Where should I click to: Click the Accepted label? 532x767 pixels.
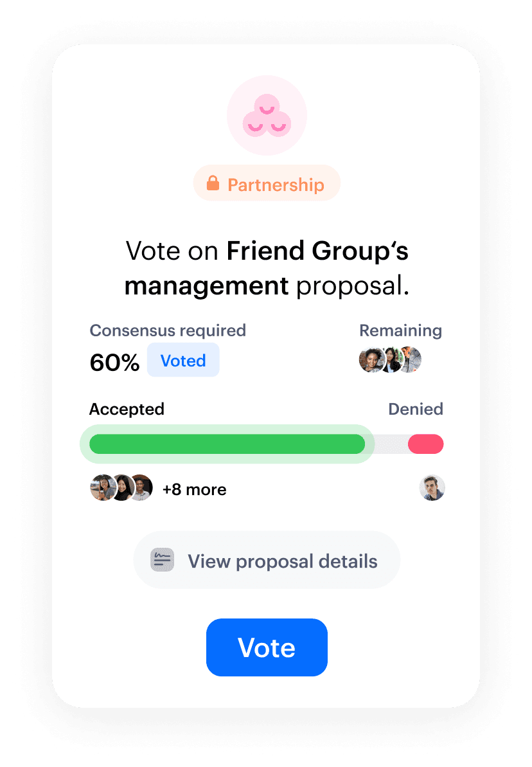pyautogui.click(x=127, y=409)
